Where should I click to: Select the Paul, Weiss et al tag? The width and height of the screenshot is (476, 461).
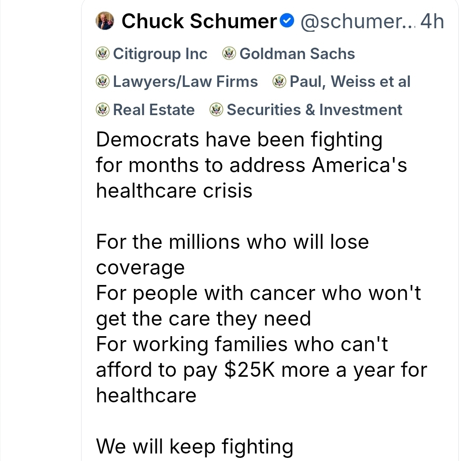(350, 82)
